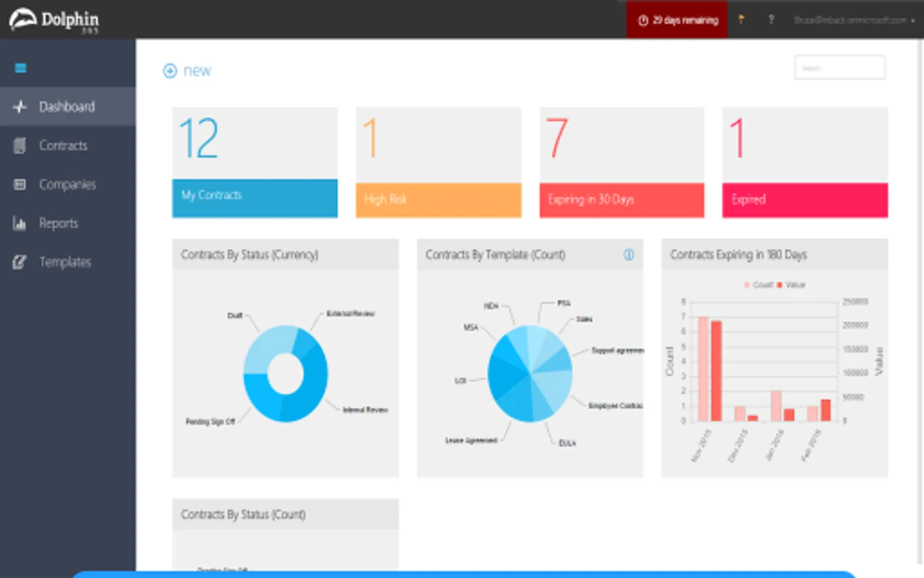
Task: Click the Contracts By Status (Count) header
Action: click(x=285, y=514)
